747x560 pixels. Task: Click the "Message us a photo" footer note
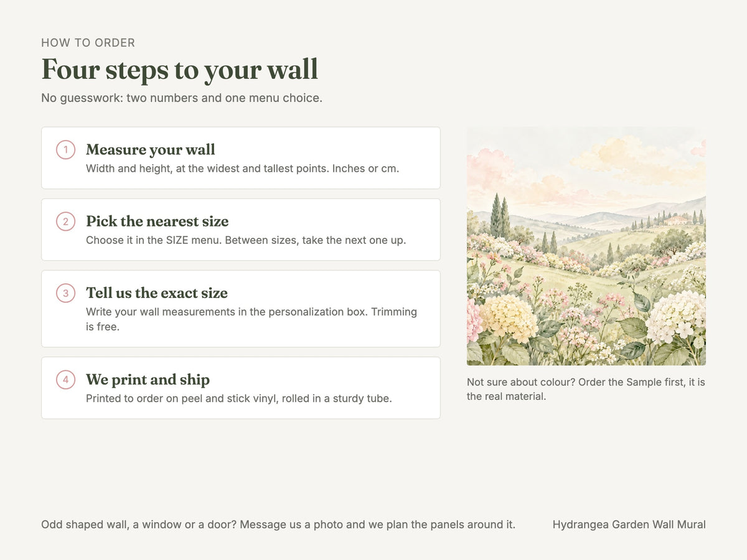278,525
